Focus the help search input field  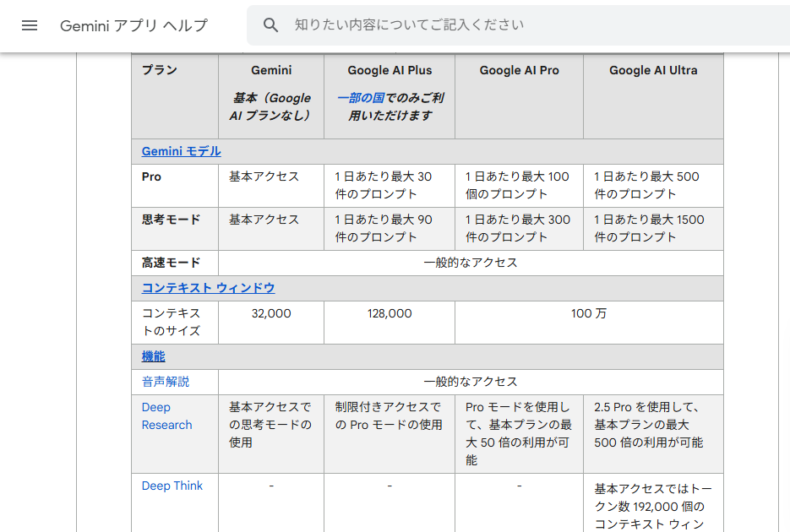[x=507, y=25]
